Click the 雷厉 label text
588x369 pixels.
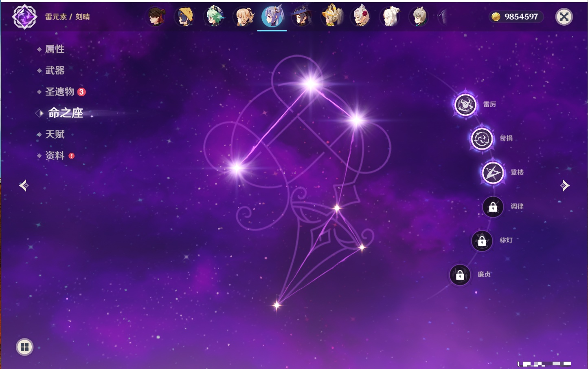tap(489, 104)
